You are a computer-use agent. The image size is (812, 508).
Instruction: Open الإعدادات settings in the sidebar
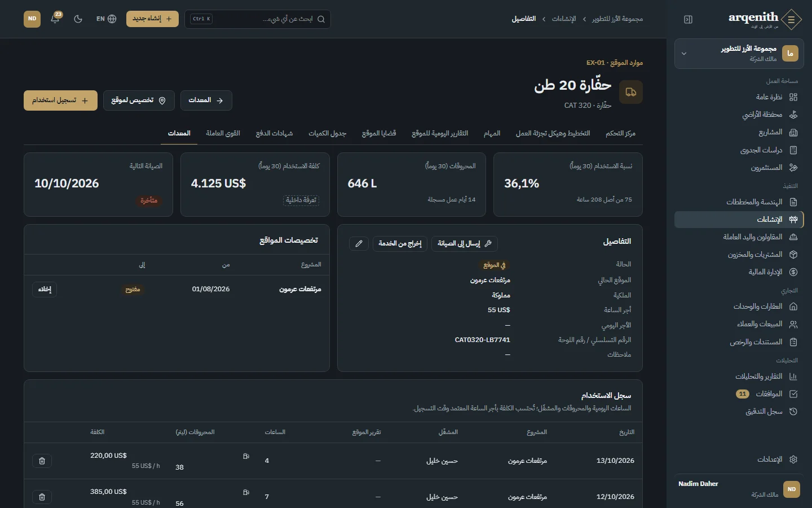click(x=739, y=459)
